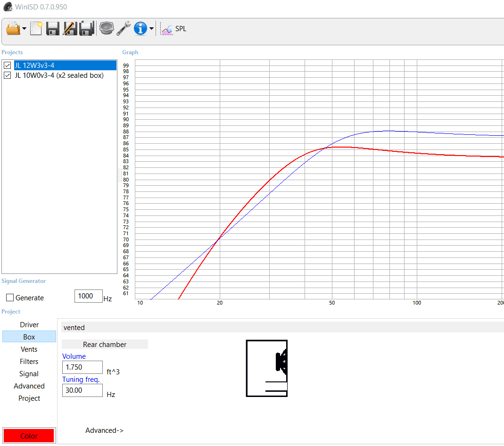Switch to the Driver tab

[29, 325]
